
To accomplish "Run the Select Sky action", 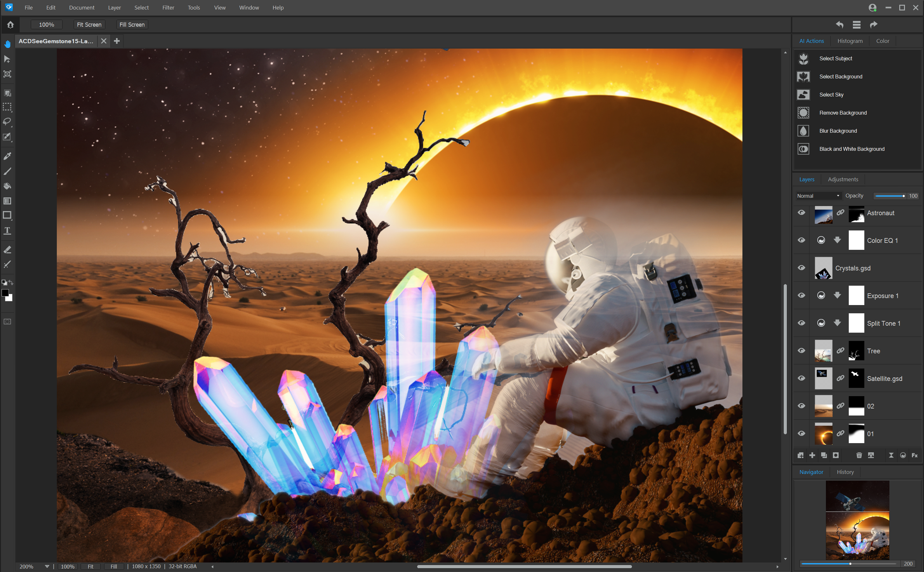I will coord(831,95).
